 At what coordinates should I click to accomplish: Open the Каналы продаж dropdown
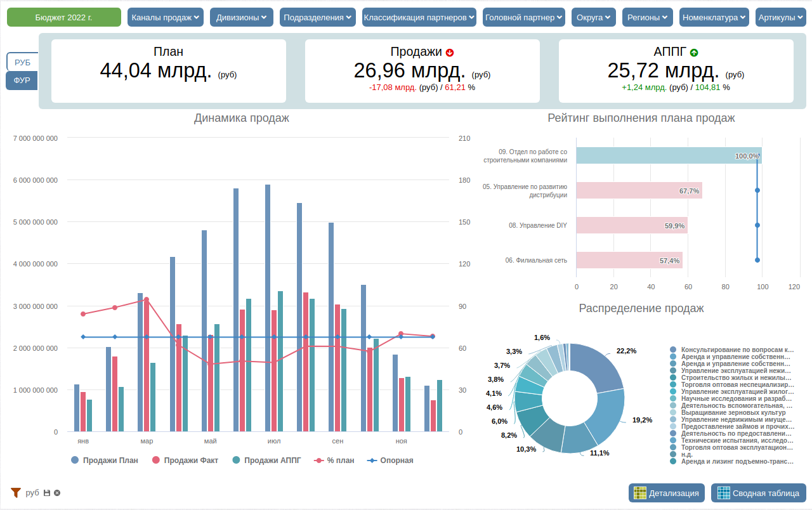click(x=166, y=17)
